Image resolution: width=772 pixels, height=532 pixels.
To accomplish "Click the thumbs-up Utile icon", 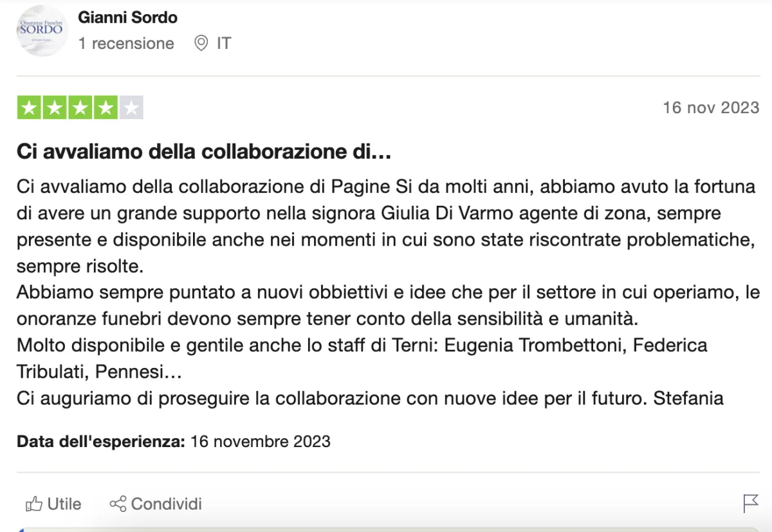I will pyautogui.click(x=33, y=504).
